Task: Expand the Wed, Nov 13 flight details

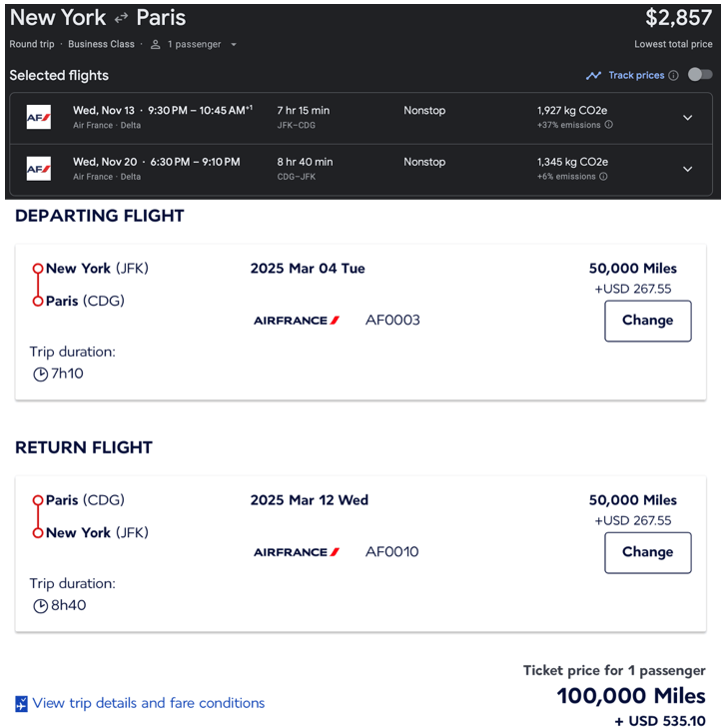Action: 687,117
